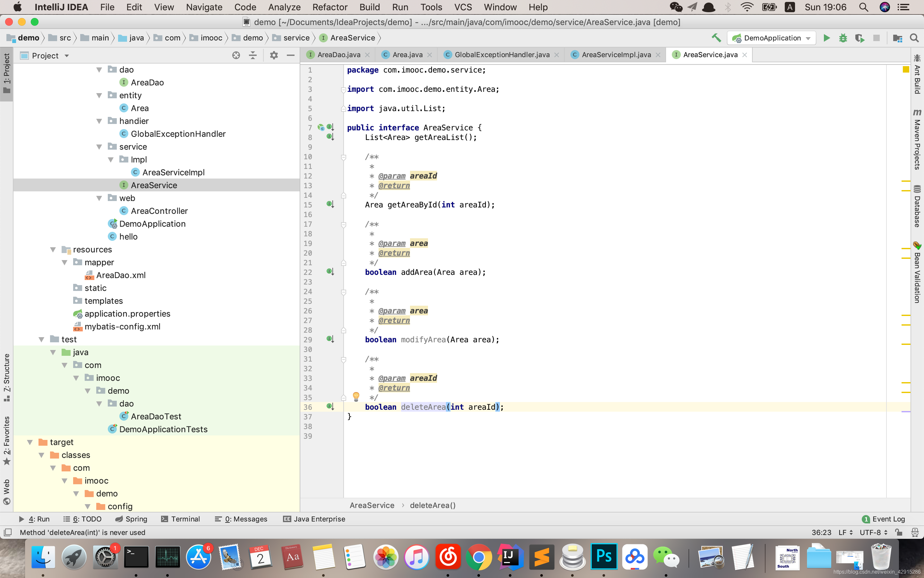The height and width of the screenshot is (578, 924).
Task: Fold the Javadoc comment at line 10
Action: point(343,157)
